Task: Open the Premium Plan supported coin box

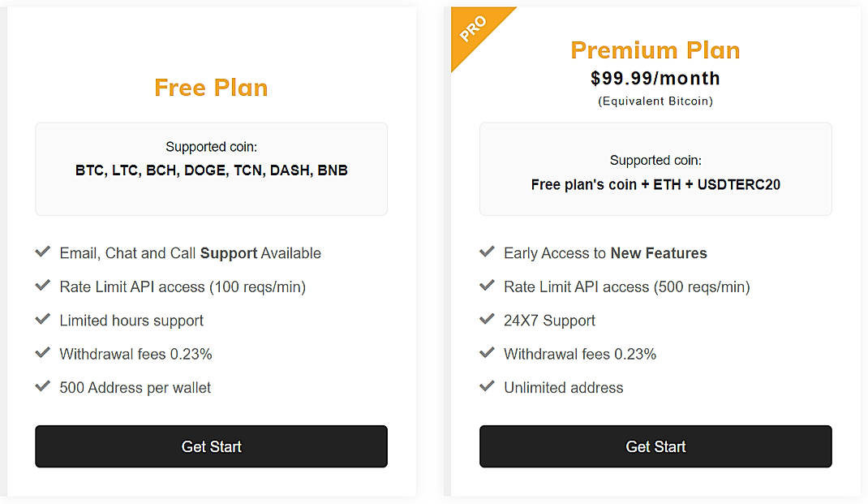Action: [x=655, y=169]
